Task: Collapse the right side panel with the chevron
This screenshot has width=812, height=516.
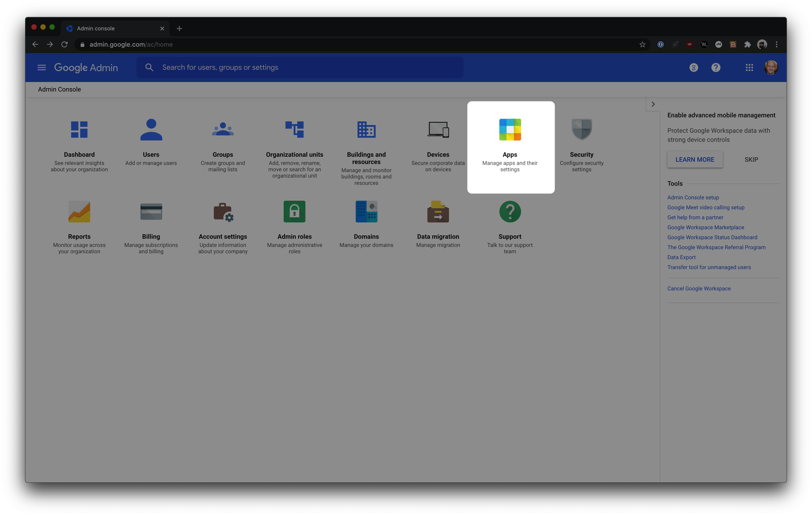Action: [x=653, y=104]
